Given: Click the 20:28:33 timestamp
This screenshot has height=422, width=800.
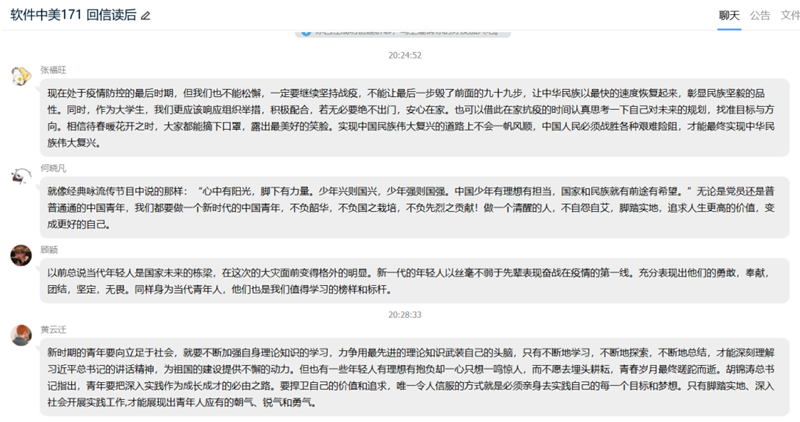Looking at the screenshot, I should [405, 314].
